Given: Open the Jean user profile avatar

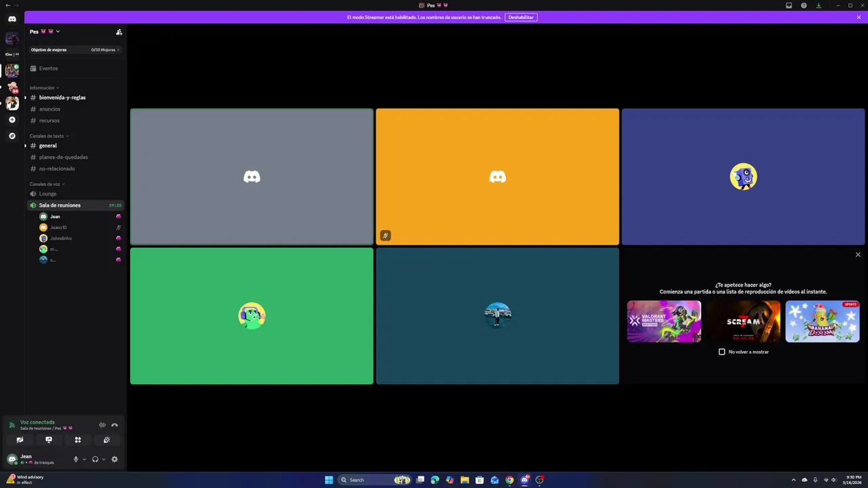Looking at the screenshot, I should pos(12,460).
